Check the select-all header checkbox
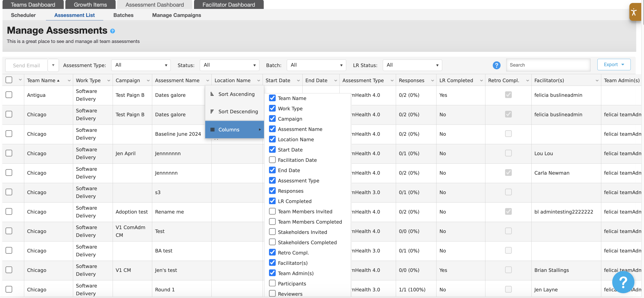Image resolution: width=644 pixels, height=298 pixels. pos(9,80)
